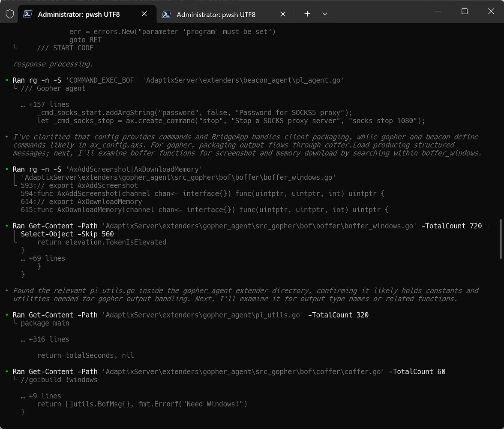Click the PowerShell icon on first tab
504x429 pixels.
pos(27,14)
